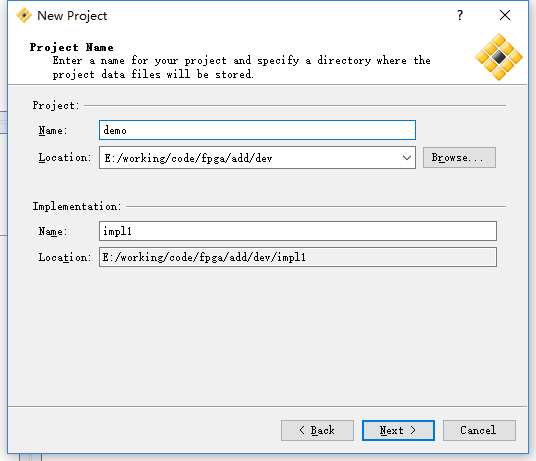Proceed with the Next button
Image resolution: width=536 pixels, height=461 pixels.
tap(398, 430)
